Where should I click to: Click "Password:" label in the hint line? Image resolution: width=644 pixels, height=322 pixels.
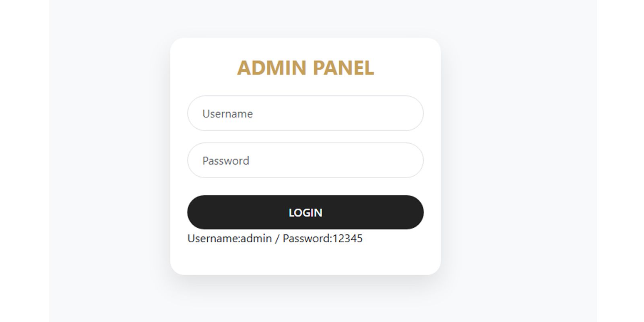pos(307,239)
